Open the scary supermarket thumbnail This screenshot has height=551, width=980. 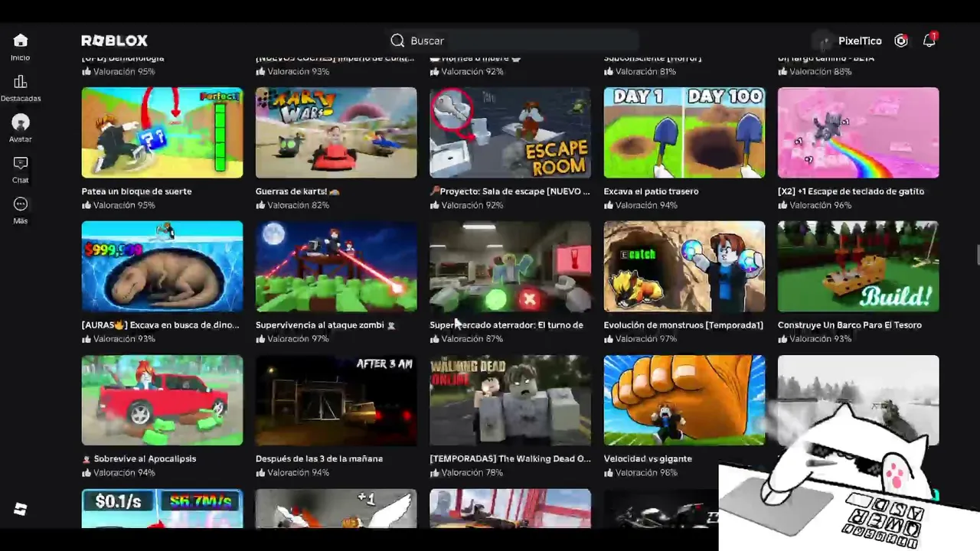(510, 266)
